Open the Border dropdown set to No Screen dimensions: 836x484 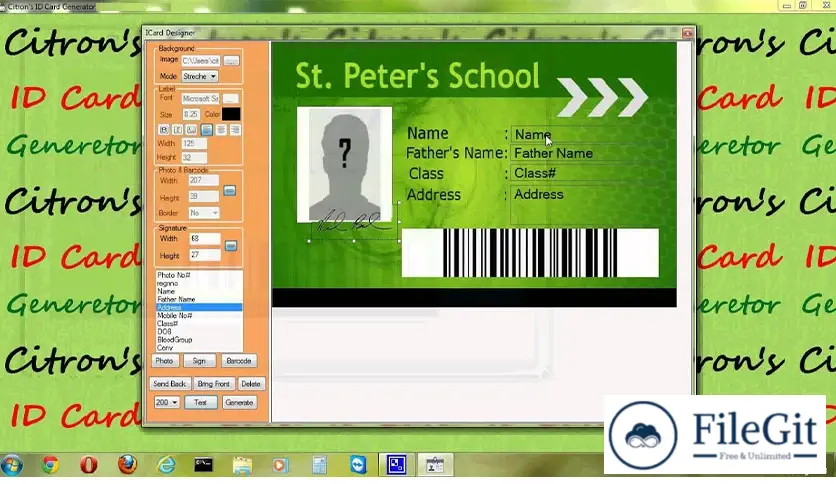[204, 213]
